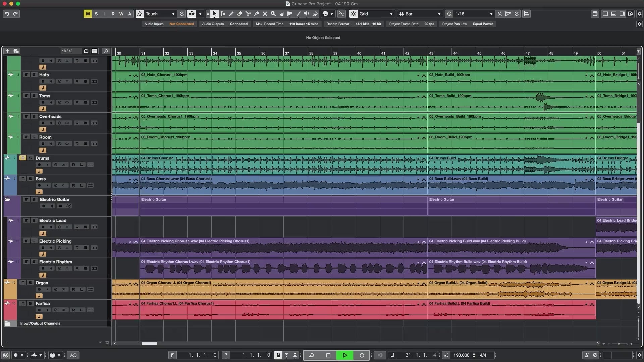This screenshot has width=644, height=362.
Task: Click the tempo value field 190.000
Action: pyautogui.click(x=461, y=355)
